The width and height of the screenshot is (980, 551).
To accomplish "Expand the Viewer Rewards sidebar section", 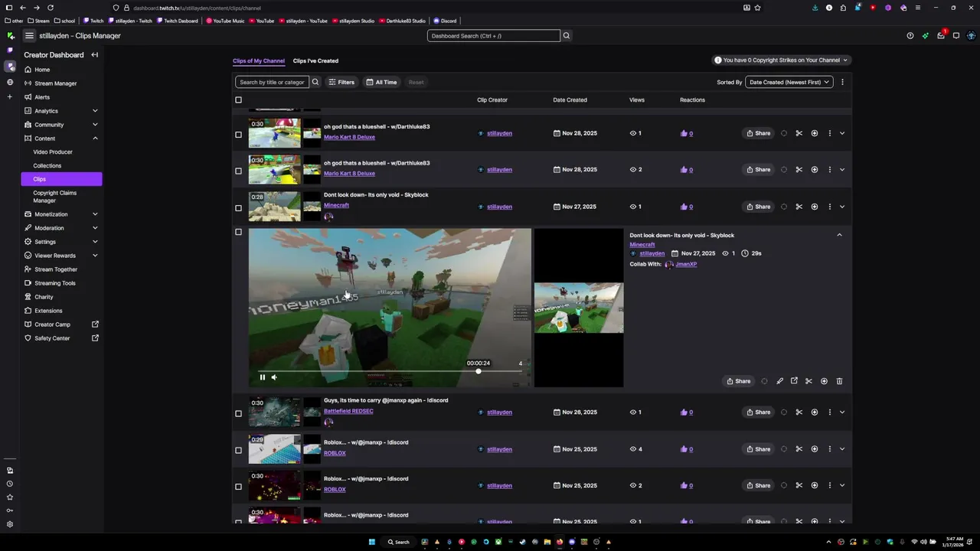I will click(95, 256).
